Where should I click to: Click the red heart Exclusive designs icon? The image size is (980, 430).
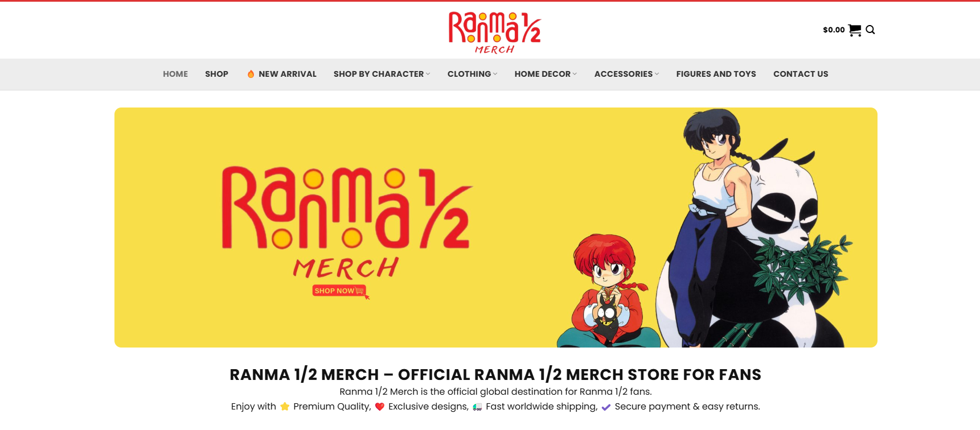point(380,406)
